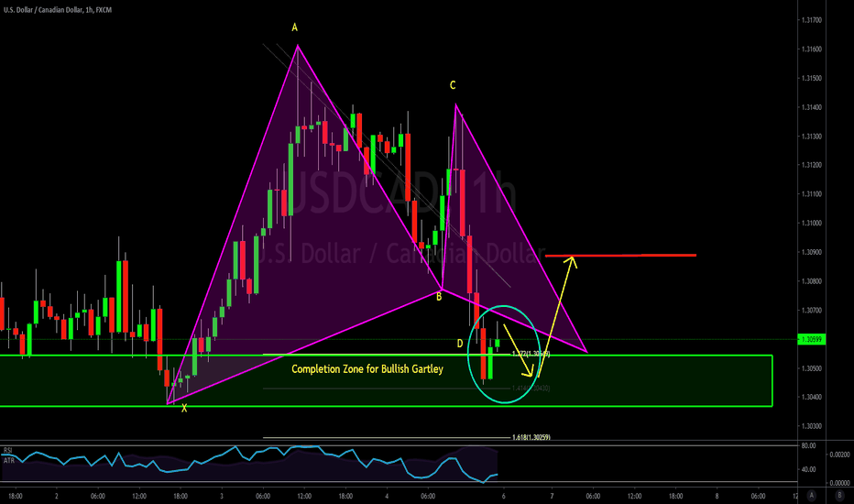Select the yellow pattern point 'X' label
The image size is (854, 504).
tap(184, 408)
